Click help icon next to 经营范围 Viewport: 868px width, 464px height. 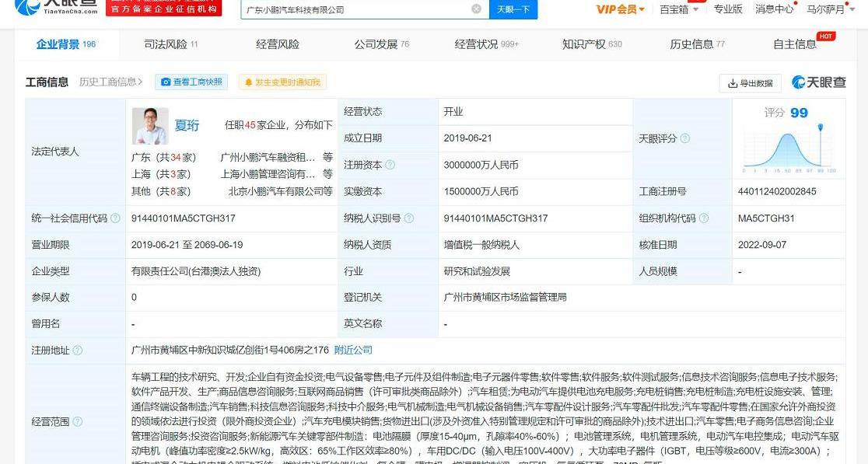(x=78, y=421)
